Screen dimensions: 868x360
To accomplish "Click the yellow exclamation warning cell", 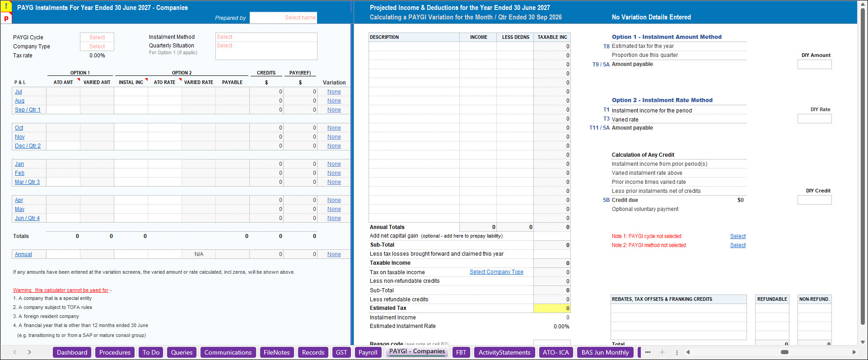I will [x=6, y=7].
